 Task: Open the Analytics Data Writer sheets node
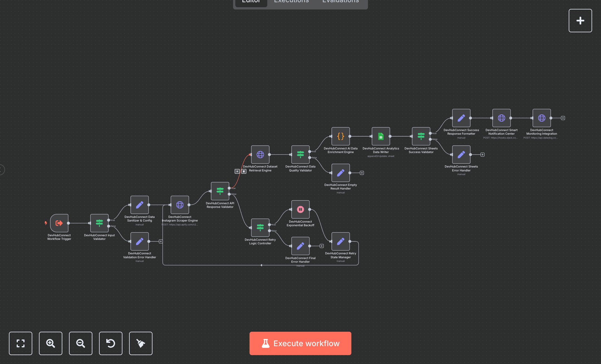381,136
